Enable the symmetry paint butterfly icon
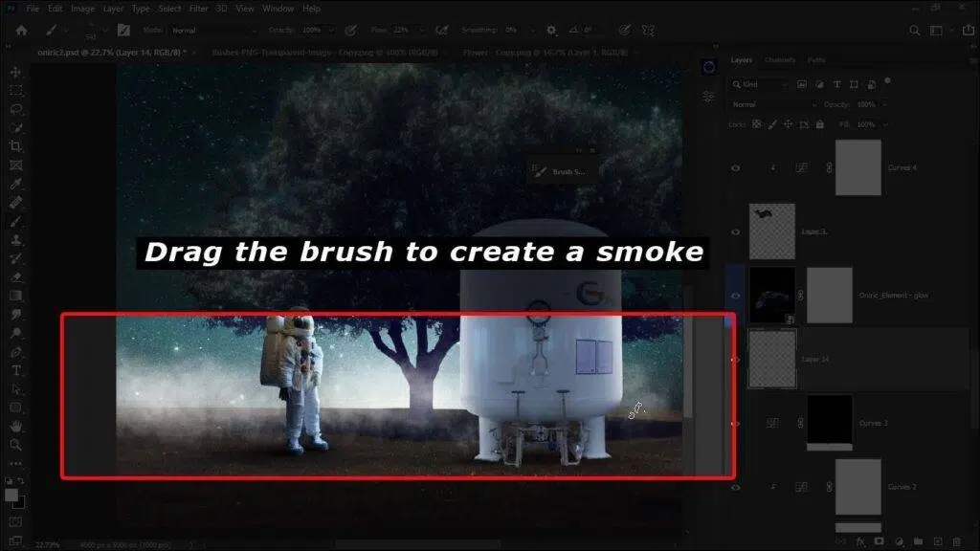Image resolution: width=980 pixels, height=551 pixels. pos(648,30)
